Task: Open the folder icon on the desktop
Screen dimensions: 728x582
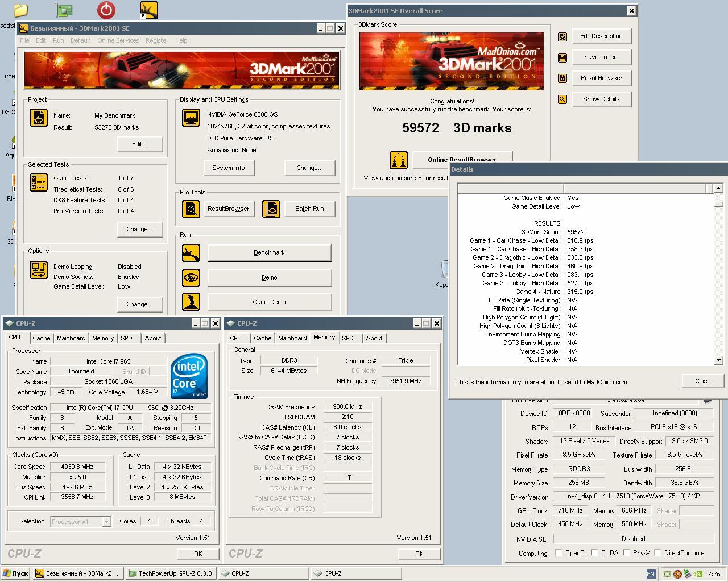Action: click(20, 10)
